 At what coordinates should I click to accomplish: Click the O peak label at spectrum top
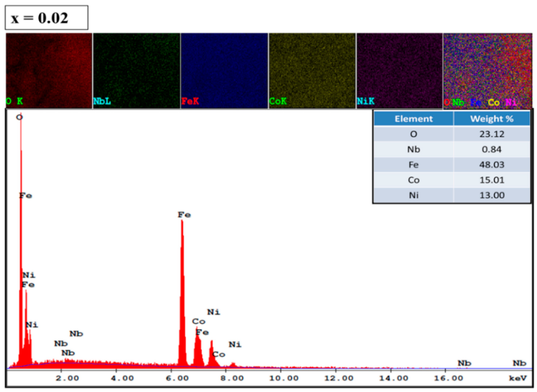click(x=20, y=117)
